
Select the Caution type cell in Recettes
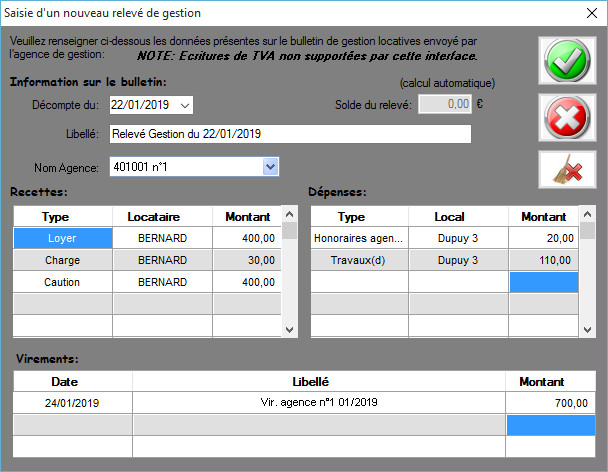[x=62, y=282]
